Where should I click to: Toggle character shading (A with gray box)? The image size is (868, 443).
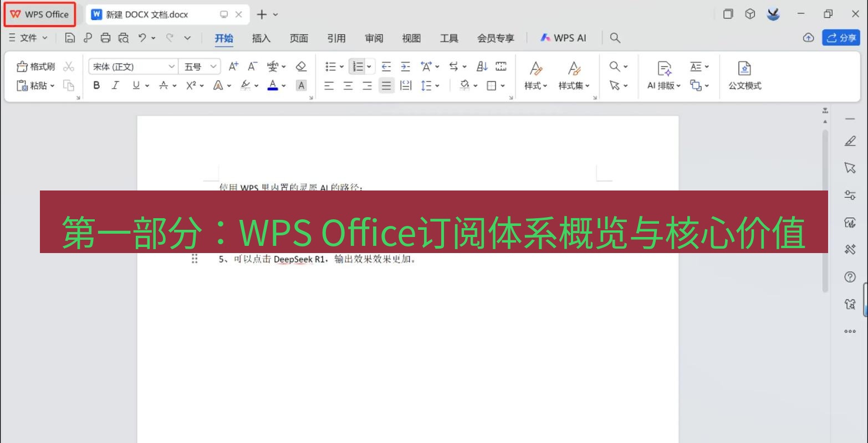click(x=301, y=85)
